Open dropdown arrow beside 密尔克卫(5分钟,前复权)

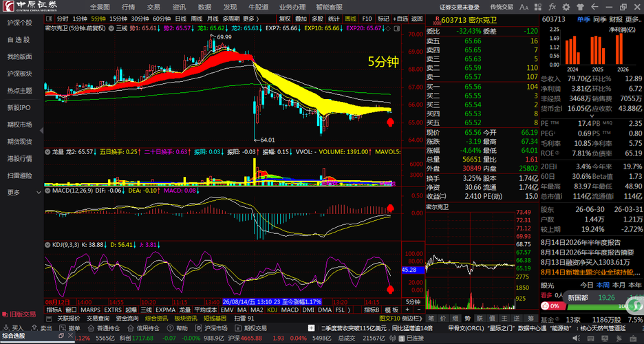[x=111, y=28]
